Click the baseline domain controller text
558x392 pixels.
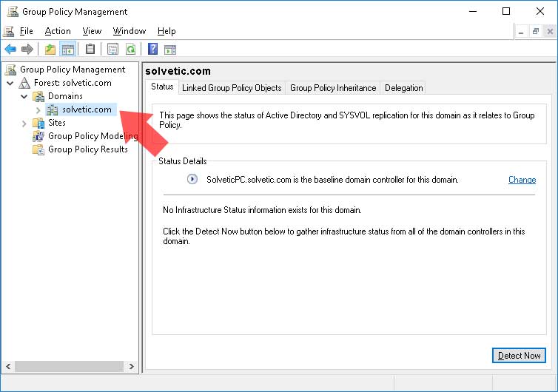pos(332,180)
